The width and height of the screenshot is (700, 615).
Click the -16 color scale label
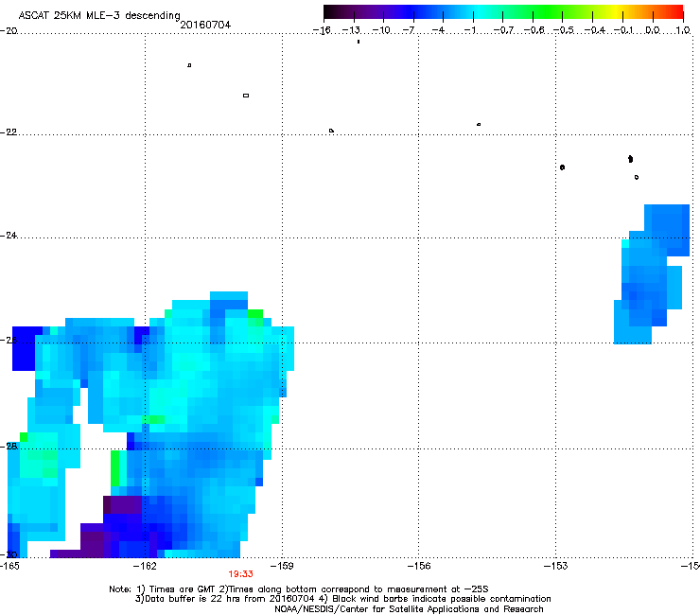(x=322, y=30)
